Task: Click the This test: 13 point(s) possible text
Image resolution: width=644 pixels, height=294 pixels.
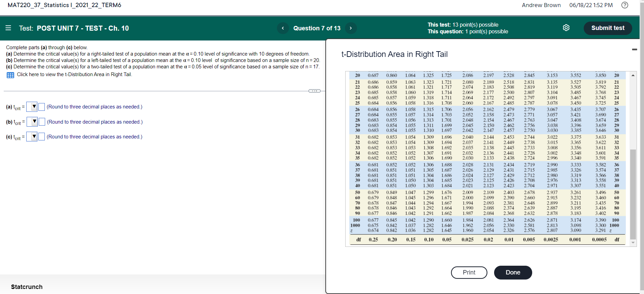Action: (463, 25)
